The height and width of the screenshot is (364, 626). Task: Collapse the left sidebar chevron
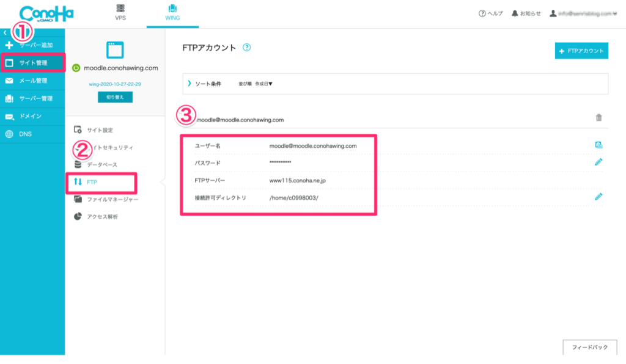click(x=5, y=33)
